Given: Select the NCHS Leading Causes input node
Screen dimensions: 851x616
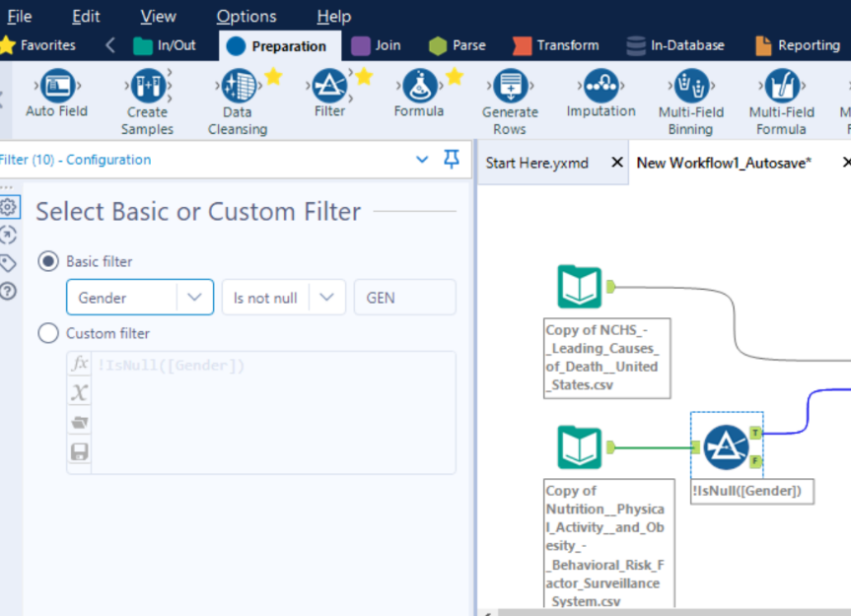Looking at the screenshot, I should click(579, 287).
